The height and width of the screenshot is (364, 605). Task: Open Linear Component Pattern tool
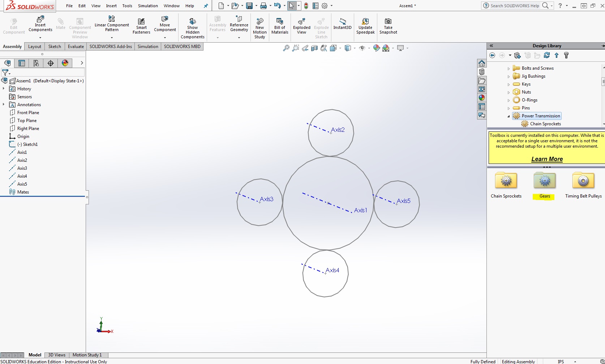pyautogui.click(x=112, y=24)
